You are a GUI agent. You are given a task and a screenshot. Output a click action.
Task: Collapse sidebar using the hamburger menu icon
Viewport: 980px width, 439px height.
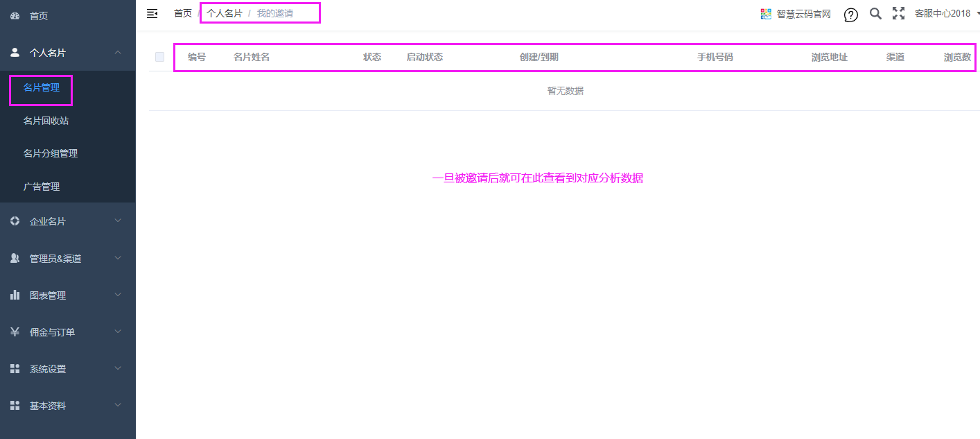point(152,13)
